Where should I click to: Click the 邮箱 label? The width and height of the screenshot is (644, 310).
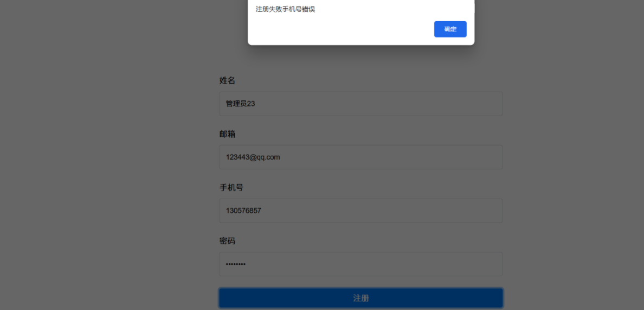coord(227,134)
